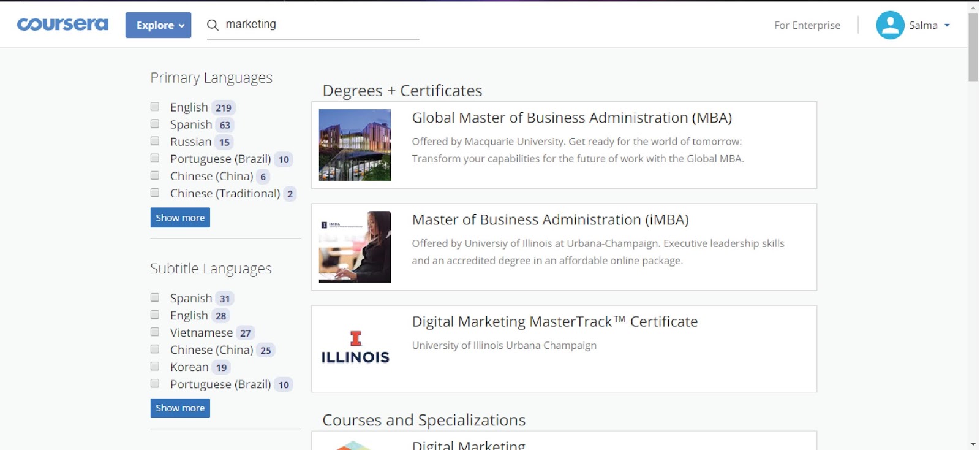The width and height of the screenshot is (980, 450).
Task: Click the Korean count badge 19
Action: coord(222,367)
